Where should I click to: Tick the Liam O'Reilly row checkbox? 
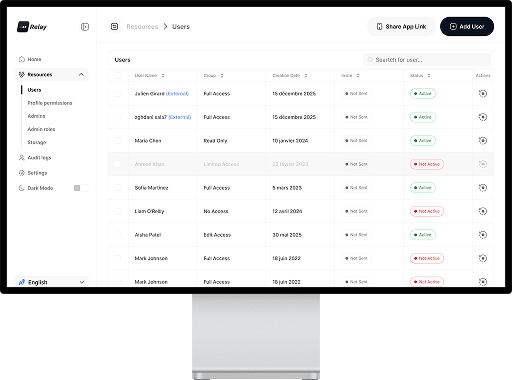(x=118, y=211)
